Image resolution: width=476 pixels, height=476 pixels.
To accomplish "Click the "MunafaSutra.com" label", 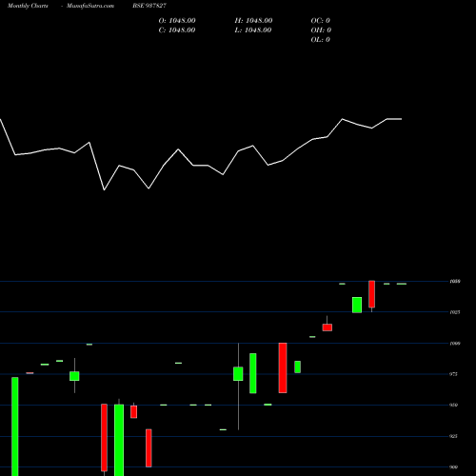I will [x=90, y=6].
